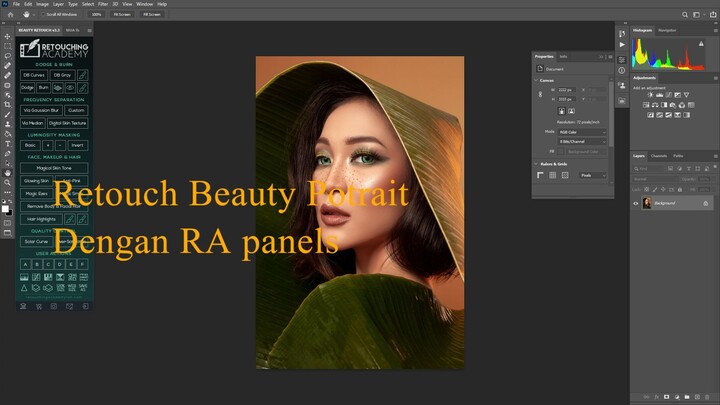Toggle lock all in Layers panel

(680, 189)
